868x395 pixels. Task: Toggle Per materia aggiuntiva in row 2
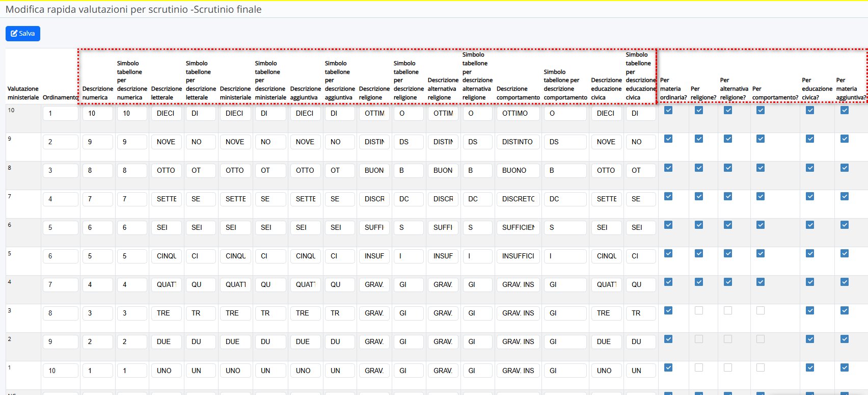point(845,339)
